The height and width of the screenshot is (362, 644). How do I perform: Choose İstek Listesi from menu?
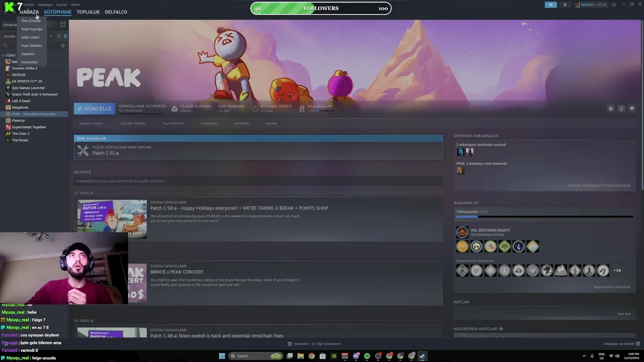[x=30, y=37]
